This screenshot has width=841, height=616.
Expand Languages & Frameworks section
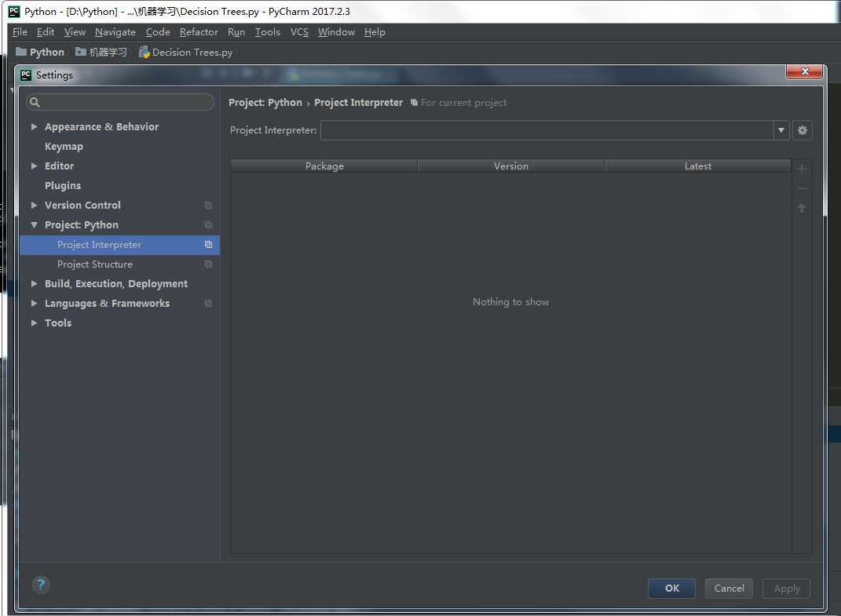tap(34, 304)
